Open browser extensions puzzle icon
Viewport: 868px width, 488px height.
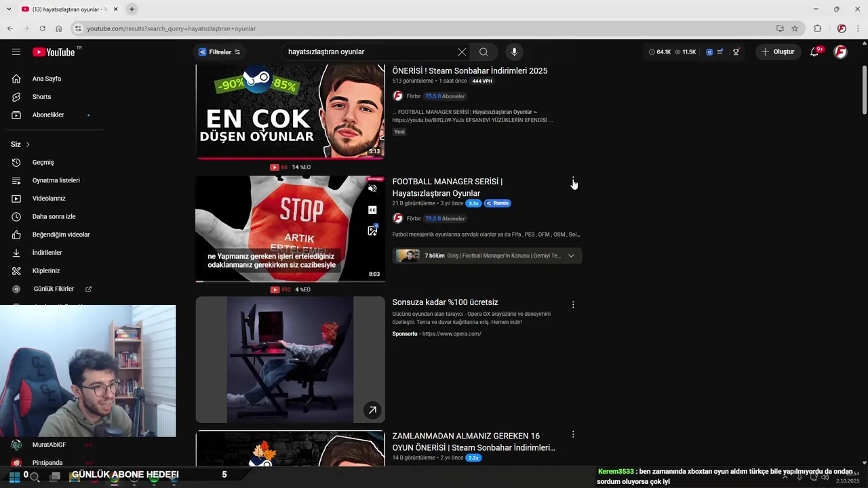pos(817,28)
